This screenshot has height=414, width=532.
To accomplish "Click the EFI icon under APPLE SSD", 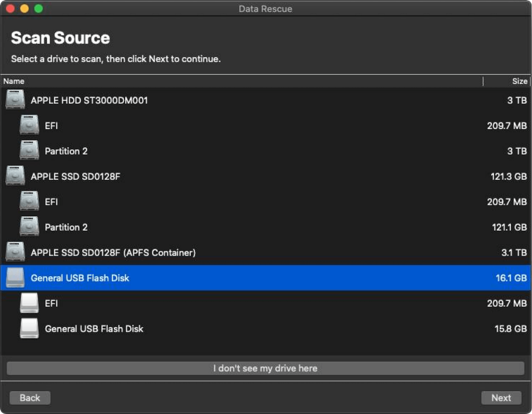I will (29, 202).
